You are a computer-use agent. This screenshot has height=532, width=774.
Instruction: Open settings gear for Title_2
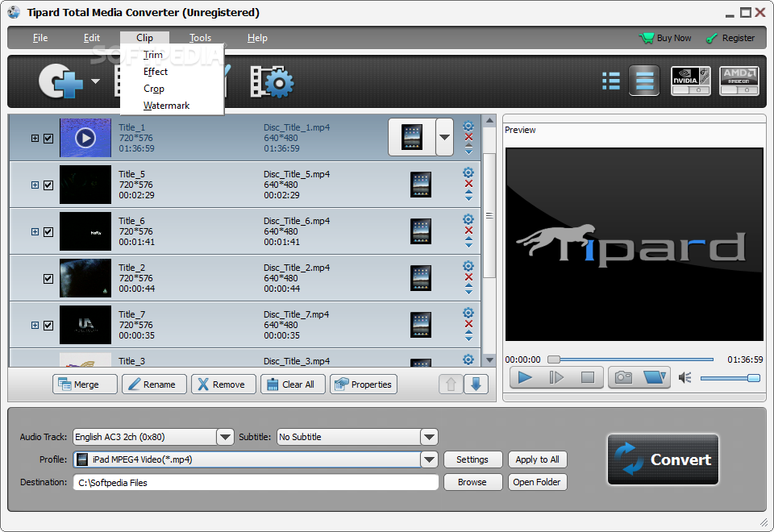468,266
